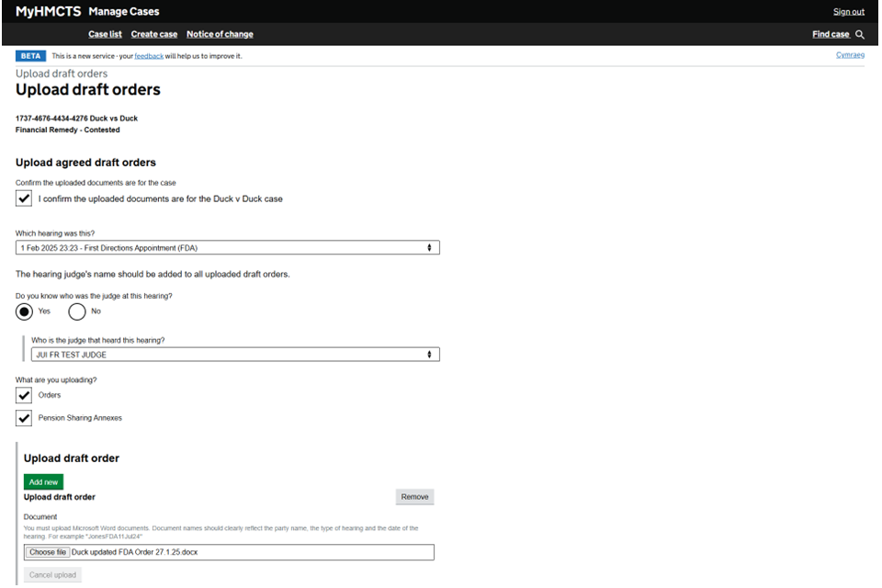Switch language with the Cymraeg link
The height and width of the screenshot is (588, 882).
(x=850, y=55)
